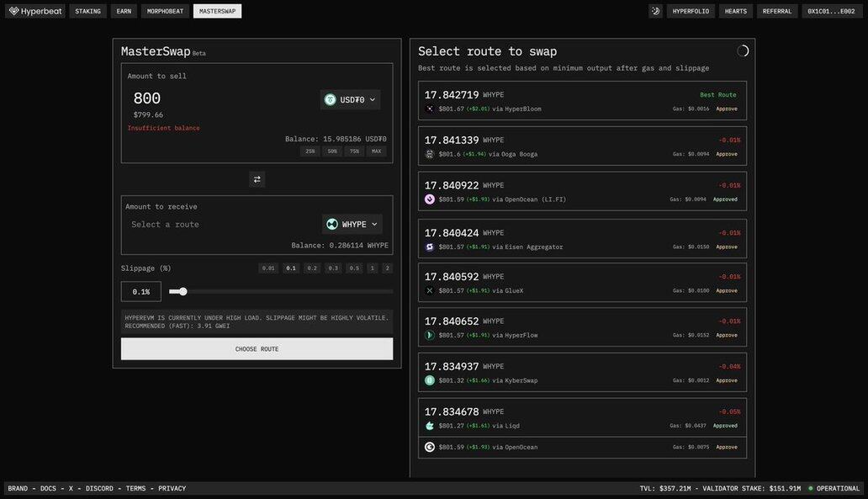Click the MAX sell amount button
This screenshot has width=868, height=499.
tap(377, 151)
